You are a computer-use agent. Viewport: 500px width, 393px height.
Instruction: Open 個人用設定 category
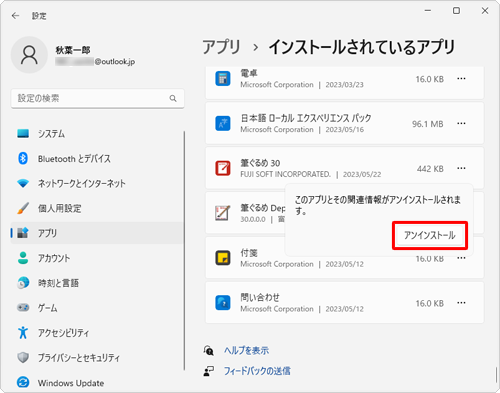pyautogui.click(x=97, y=208)
